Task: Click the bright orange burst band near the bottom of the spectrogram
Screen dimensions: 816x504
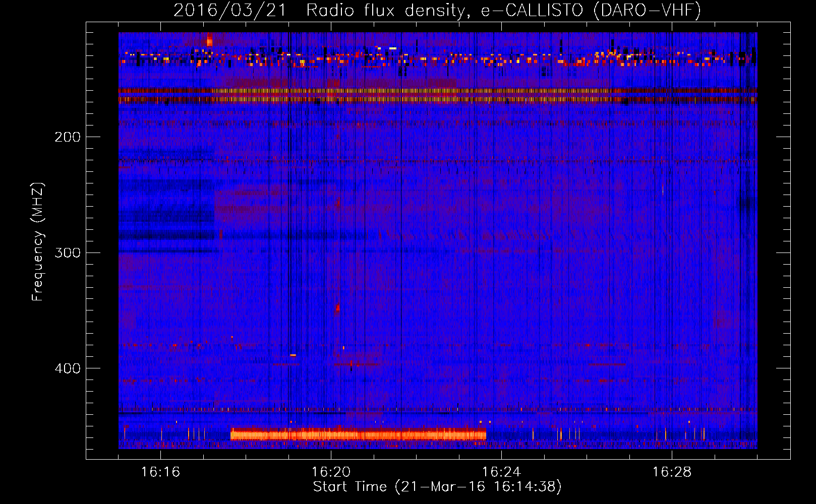Action: point(358,434)
